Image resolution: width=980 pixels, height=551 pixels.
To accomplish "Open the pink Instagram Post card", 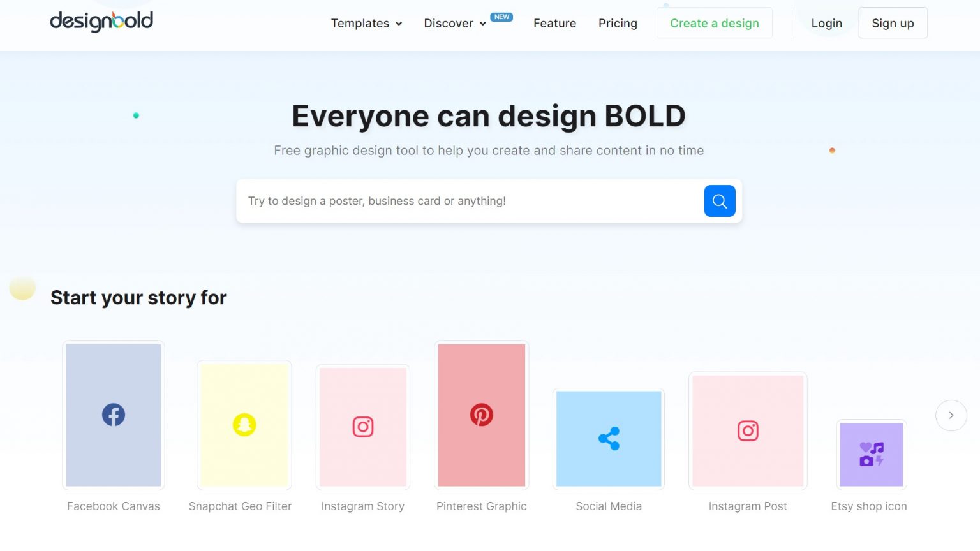I will pos(748,431).
